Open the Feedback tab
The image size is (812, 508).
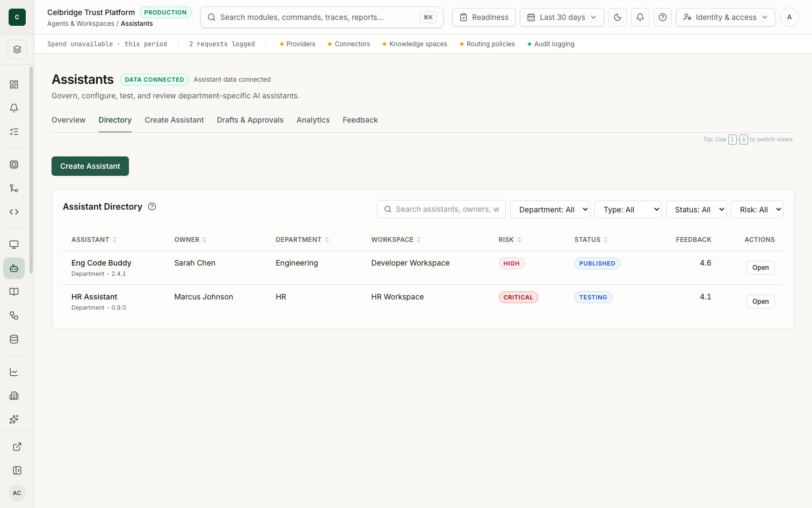click(x=360, y=120)
